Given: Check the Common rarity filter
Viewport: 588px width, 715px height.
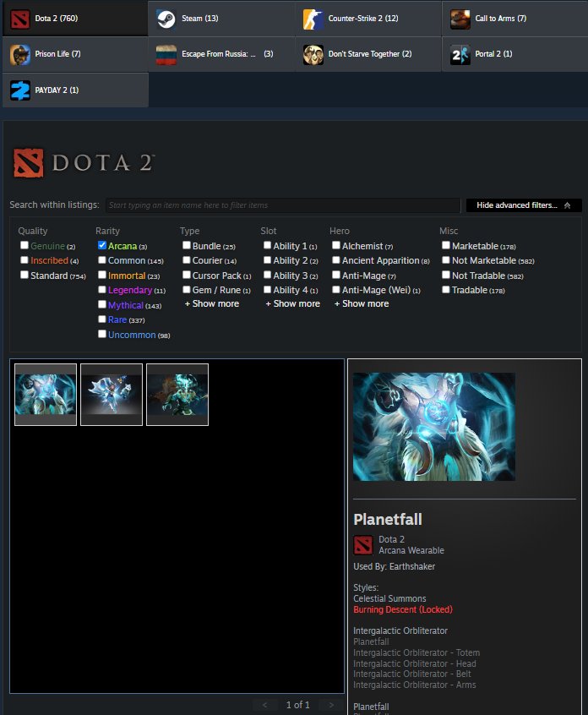Looking at the screenshot, I should tap(102, 260).
